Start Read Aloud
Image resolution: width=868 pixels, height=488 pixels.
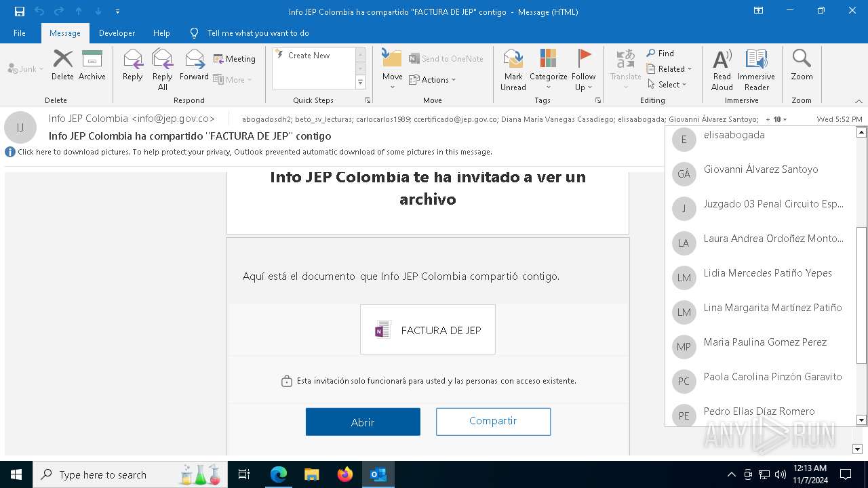click(x=722, y=70)
